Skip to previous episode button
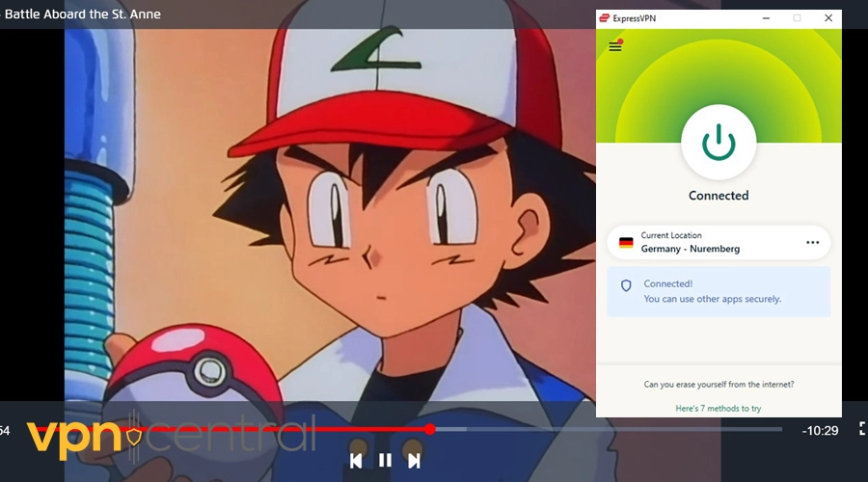Viewport: 868px width, 482px height. 356,461
